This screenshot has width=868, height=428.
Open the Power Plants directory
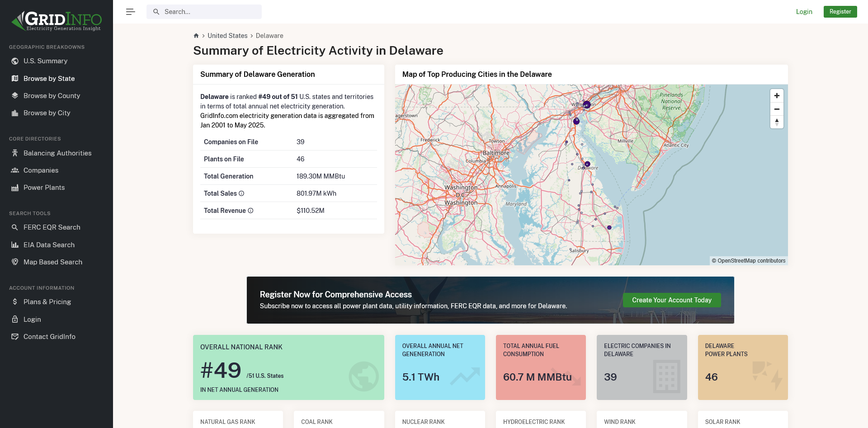click(x=44, y=188)
